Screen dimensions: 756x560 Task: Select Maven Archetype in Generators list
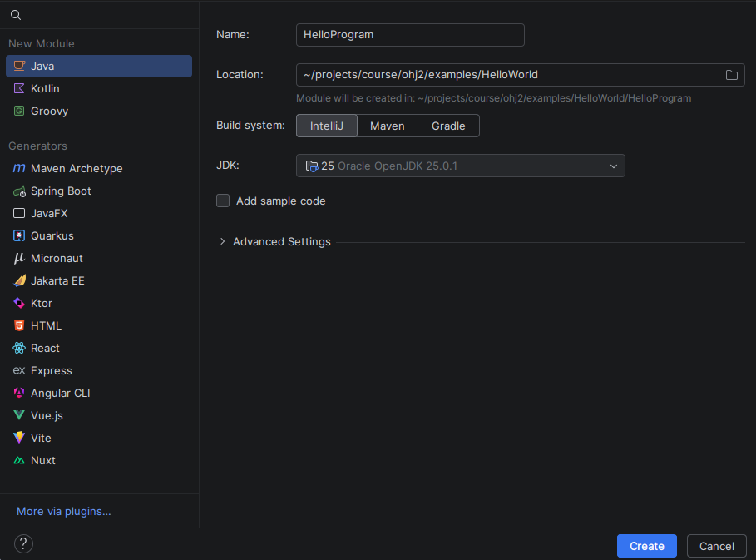pyautogui.click(x=77, y=168)
